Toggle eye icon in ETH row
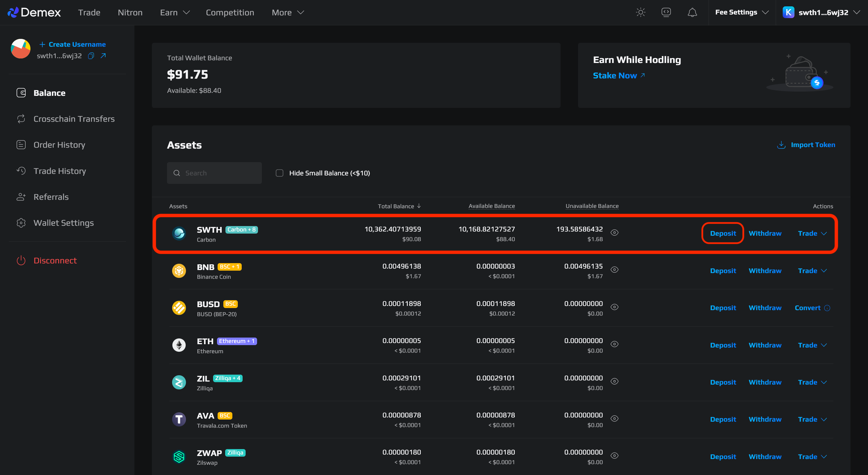The width and height of the screenshot is (868, 475). [x=614, y=344]
